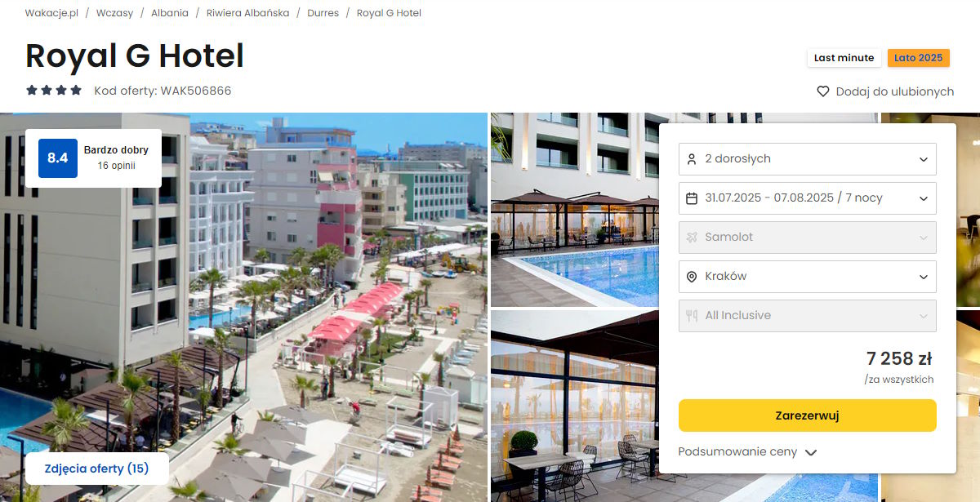Open the Kraków departure city dropdown
The image size is (980, 502).
(x=808, y=277)
